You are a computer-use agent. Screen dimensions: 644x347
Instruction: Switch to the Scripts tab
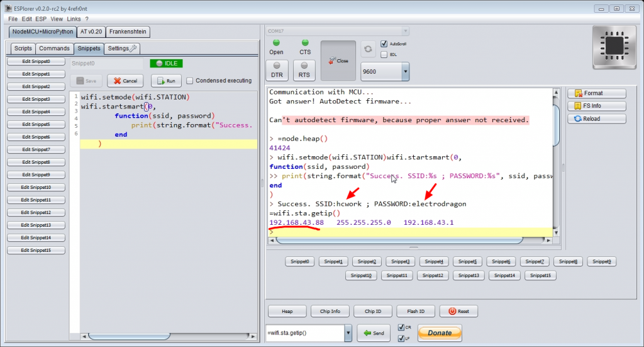tap(23, 48)
